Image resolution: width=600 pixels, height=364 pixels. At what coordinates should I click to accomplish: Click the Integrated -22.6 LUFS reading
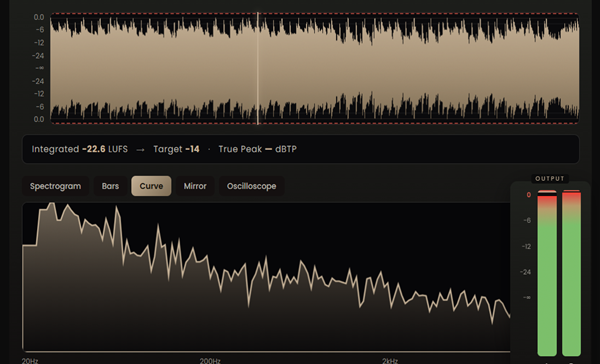80,149
